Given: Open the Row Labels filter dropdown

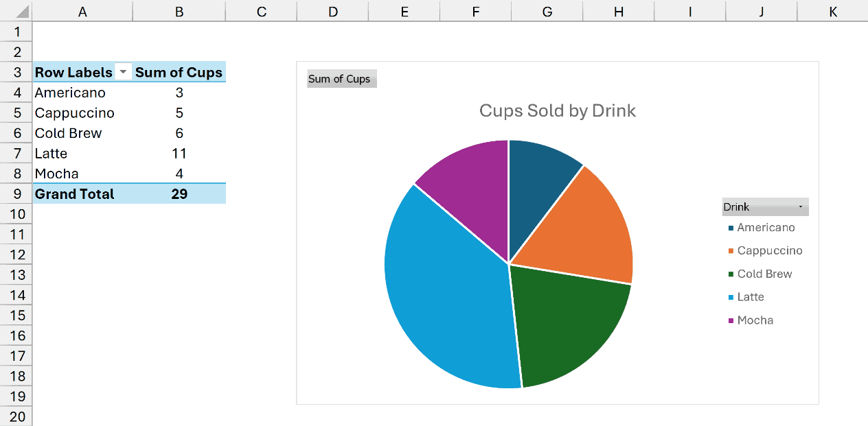Looking at the screenshot, I should (124, 72).
